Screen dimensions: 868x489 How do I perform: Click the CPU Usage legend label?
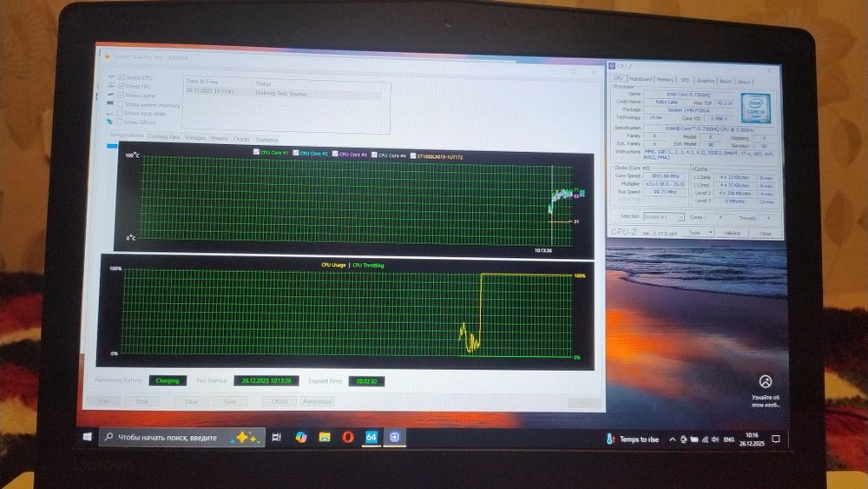333,265
